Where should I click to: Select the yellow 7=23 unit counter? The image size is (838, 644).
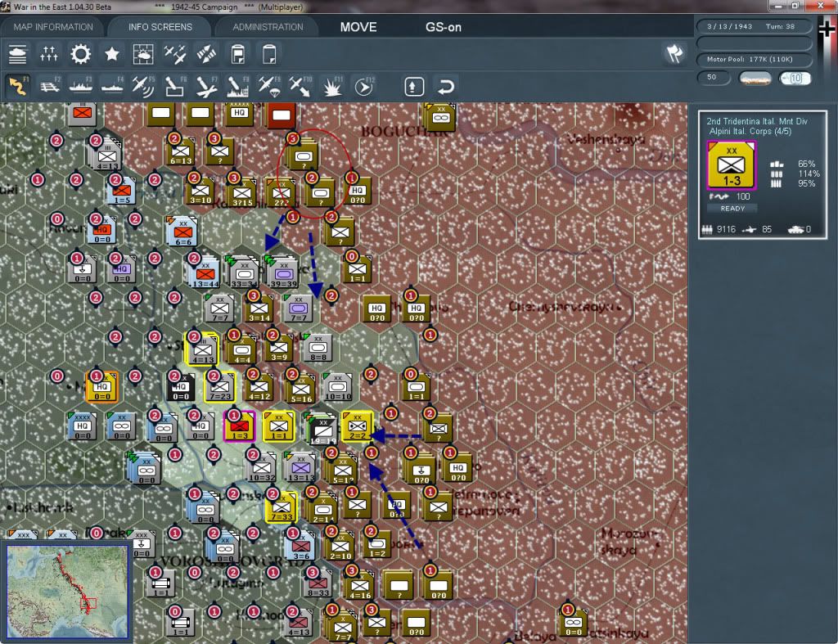click(219, 386)
